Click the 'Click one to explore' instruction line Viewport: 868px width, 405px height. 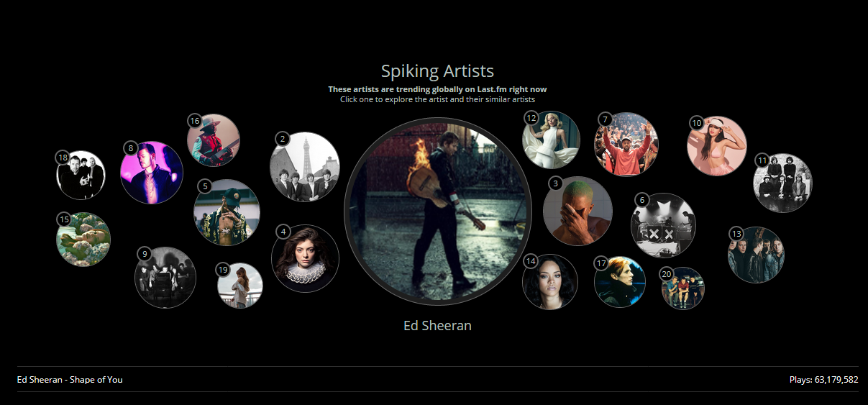tap(437, 99)
